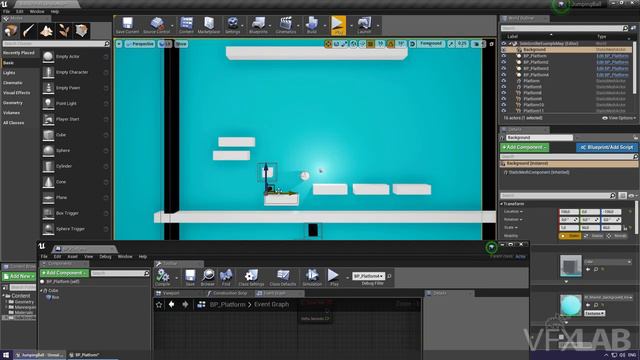Collapse the Content folder tree
Image resolution: width=640 pixels, height=360 pixels.
click(4, 296)
